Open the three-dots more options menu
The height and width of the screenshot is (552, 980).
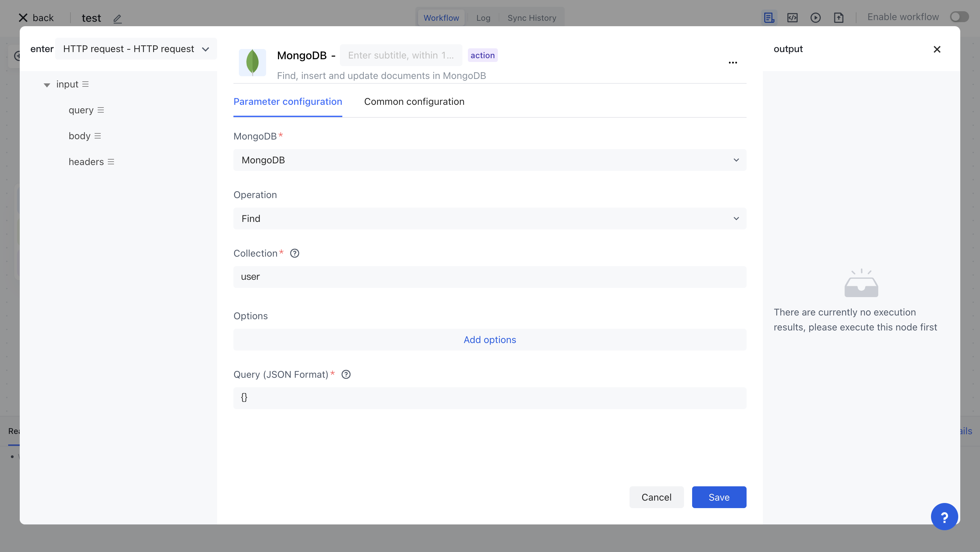(x=733, y=63)
